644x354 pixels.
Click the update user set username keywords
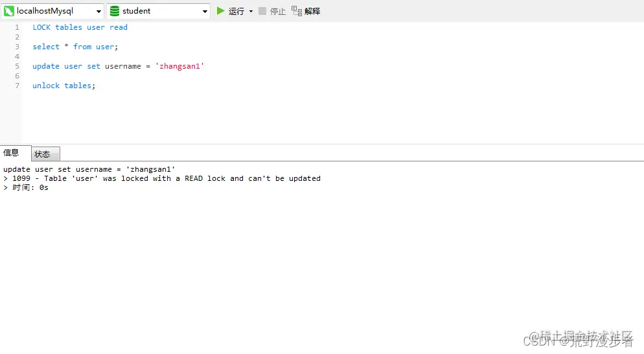coord(87,66)
